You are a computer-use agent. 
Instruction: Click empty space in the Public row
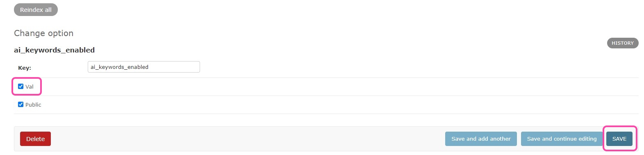point(328,105)
